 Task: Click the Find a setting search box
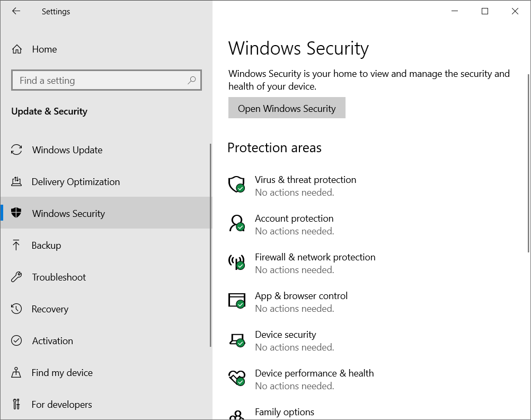click(x=107, y=80)
